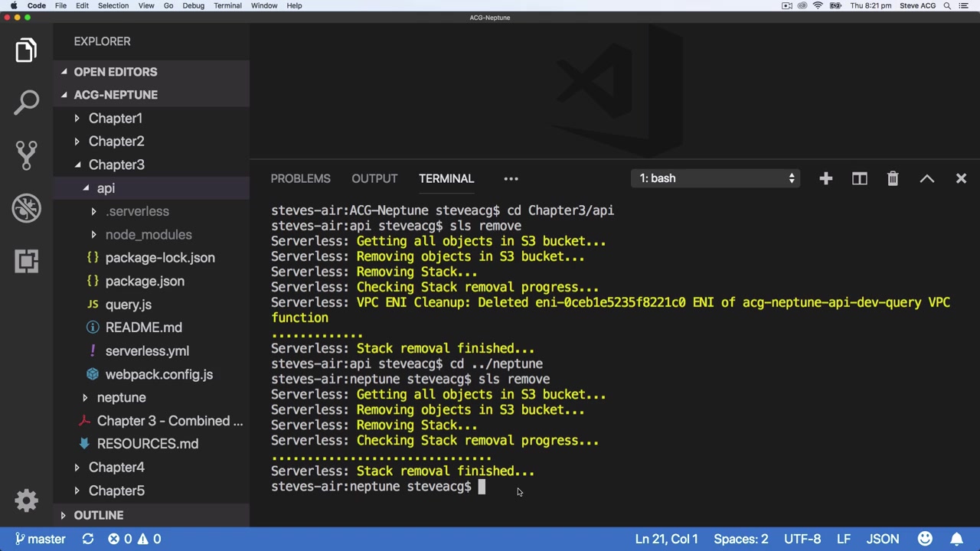Viewport: 980px width, 551px height.
Task: Maximize the panel with up chevron
Action: coord(926,178)
